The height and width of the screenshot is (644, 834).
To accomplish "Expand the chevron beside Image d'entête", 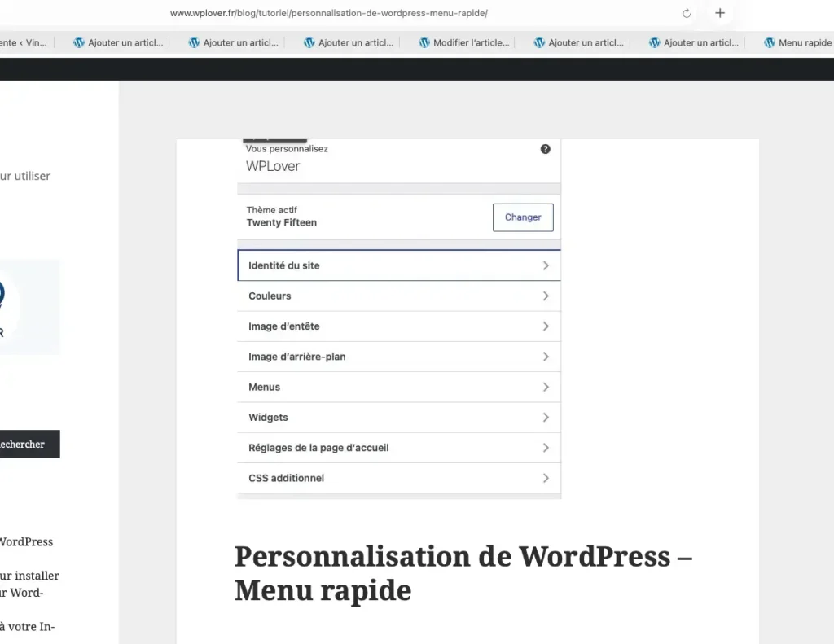I will (546, 326).
